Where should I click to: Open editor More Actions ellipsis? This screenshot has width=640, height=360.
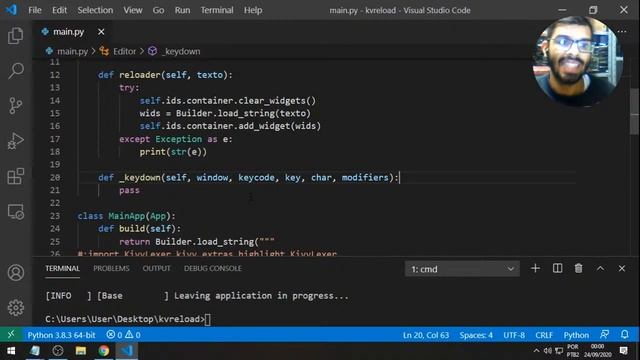tap(622, 31)
